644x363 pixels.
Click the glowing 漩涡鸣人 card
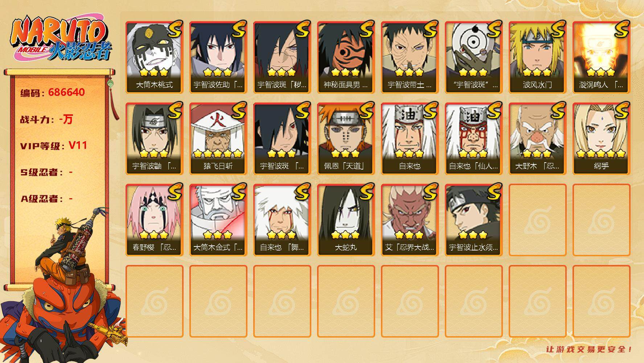click(601, 57)
